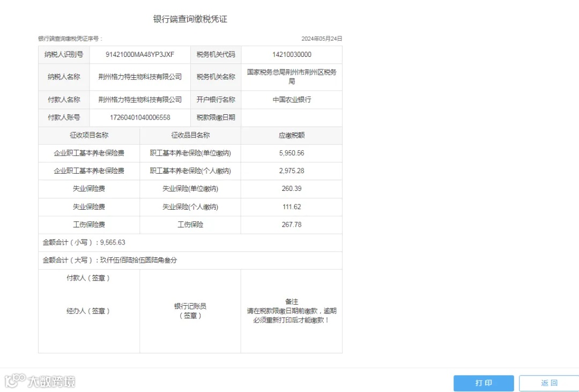Viewport: 579px width, 392px height.
Task: Click the 付款人账号 label cell
Action: [64, 117]
